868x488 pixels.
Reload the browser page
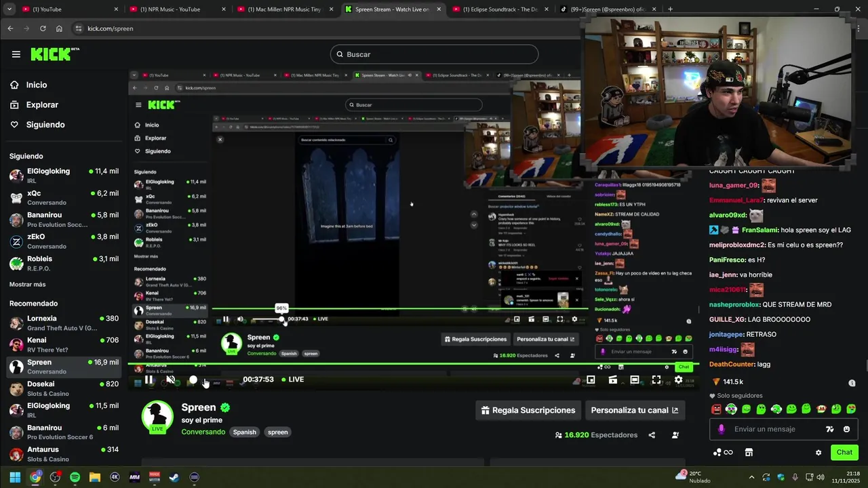click(43, 28)
